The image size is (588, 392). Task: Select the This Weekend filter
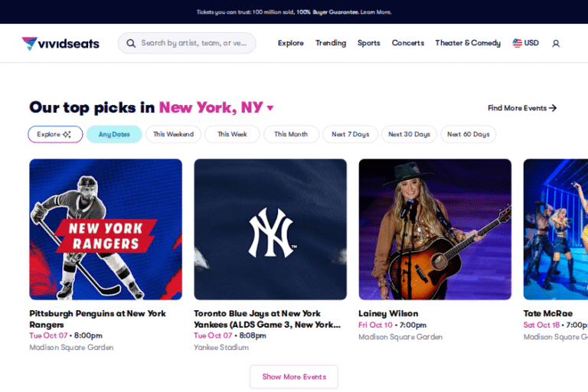tap(173, 134)
